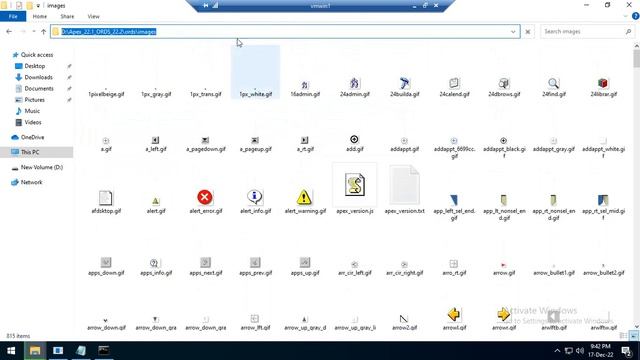Screen dimensions: 640x360
Task: Open Pictures in navigation pane
Action: [35, 100]
